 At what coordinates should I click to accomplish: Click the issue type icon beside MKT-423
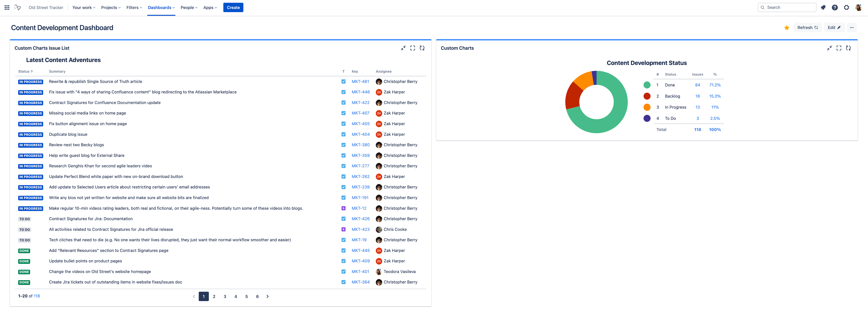click(343, 229)
